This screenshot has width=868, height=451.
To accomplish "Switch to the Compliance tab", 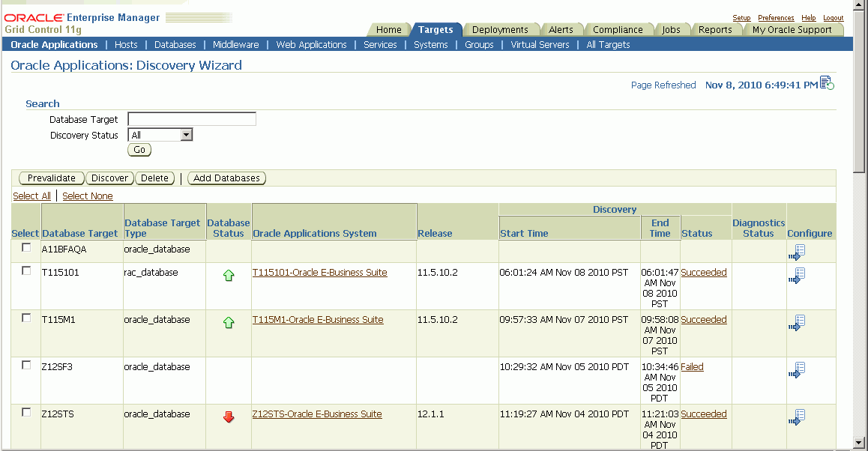I will point(618,29).
